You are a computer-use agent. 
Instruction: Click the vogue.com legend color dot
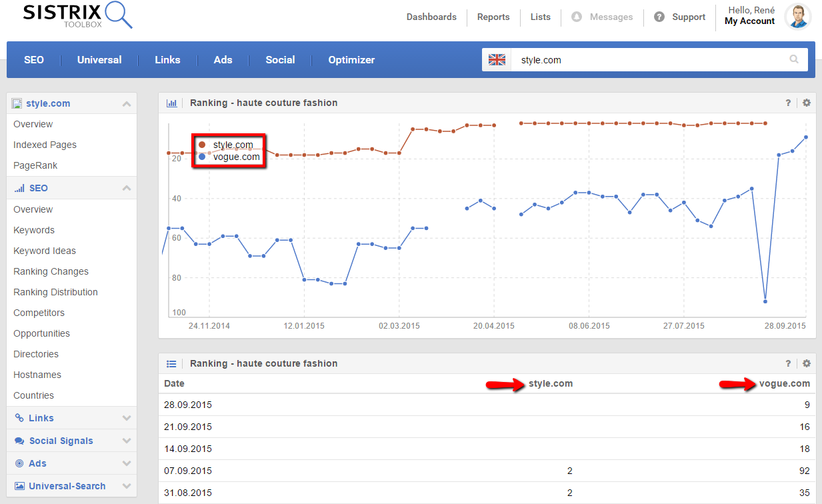[x=202, y=157]
